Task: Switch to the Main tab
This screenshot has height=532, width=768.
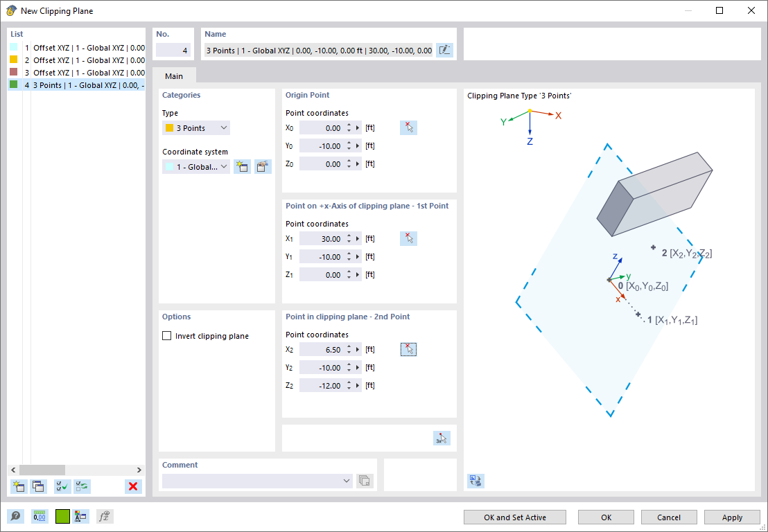Action: click(x=174, y=76)
